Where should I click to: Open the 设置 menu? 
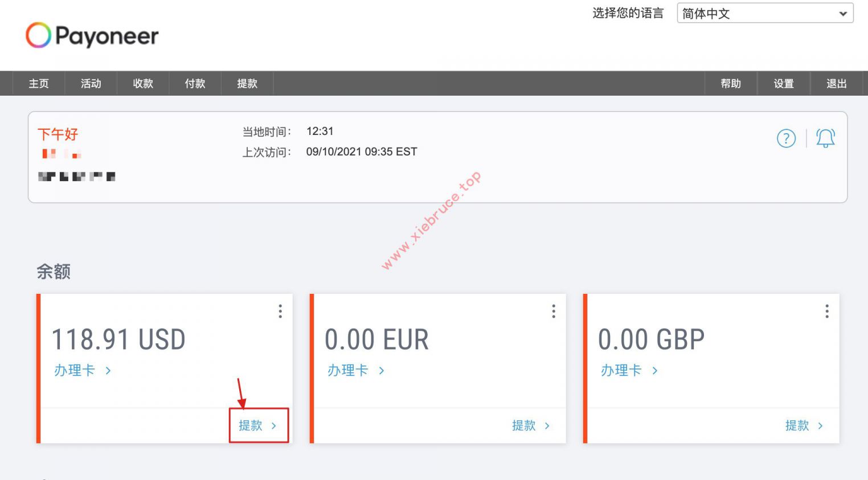coord(784,84)
